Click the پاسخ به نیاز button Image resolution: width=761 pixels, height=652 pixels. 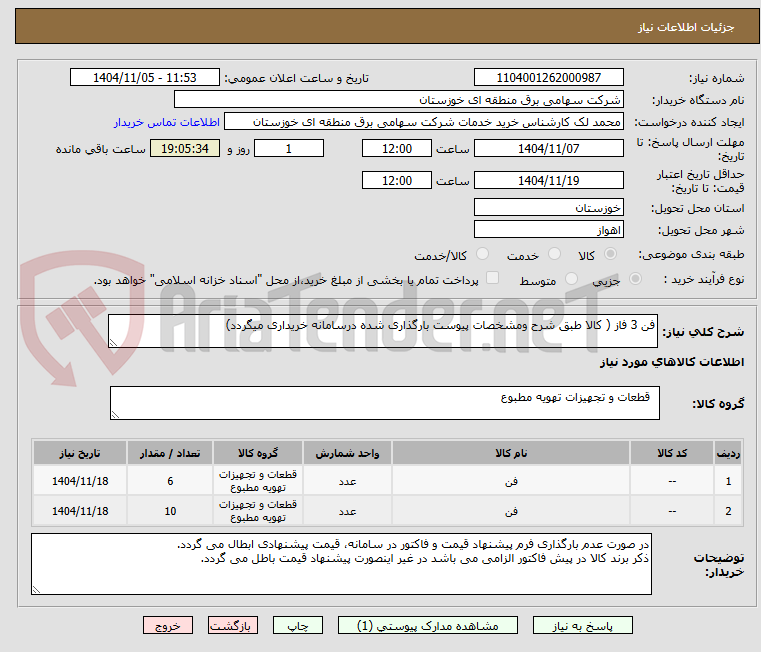point(582,625)
